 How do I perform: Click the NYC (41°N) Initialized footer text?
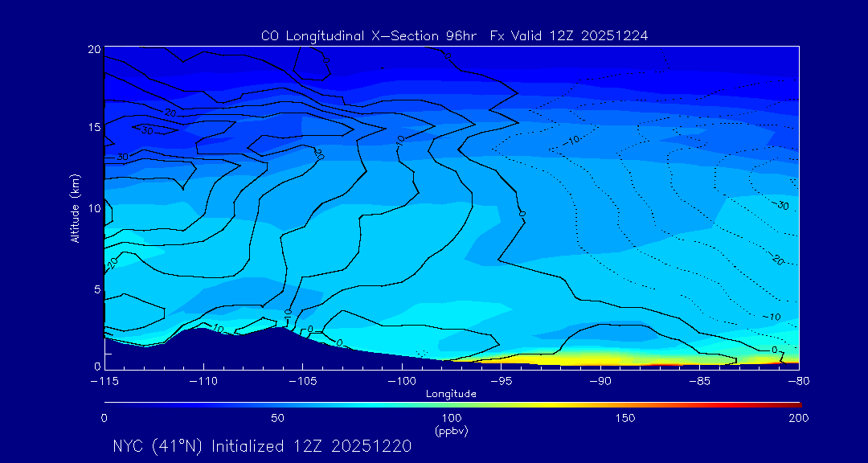pyautogui.click(x=262, y=447)
